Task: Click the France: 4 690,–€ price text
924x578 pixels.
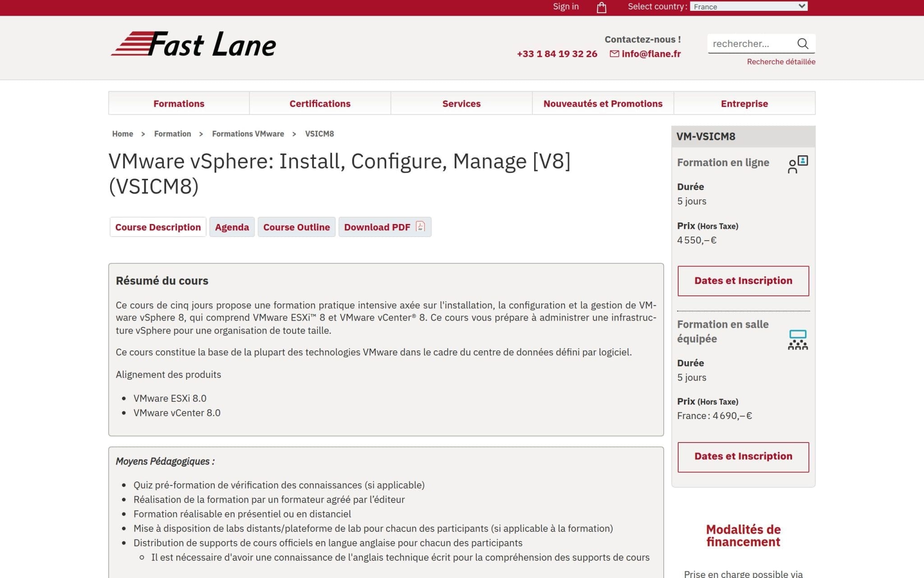Action: (714, 416)
